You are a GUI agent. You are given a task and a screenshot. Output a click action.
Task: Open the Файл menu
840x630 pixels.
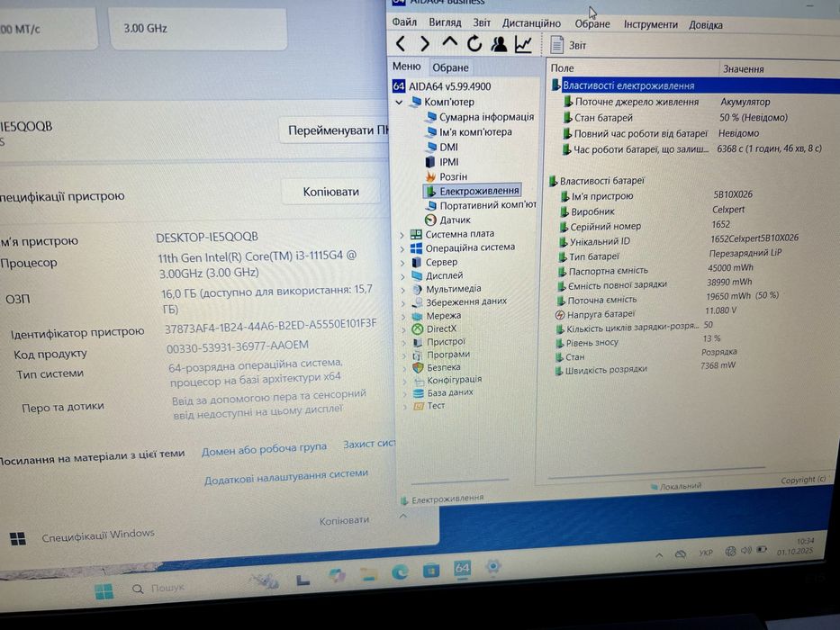pos(404,22)
